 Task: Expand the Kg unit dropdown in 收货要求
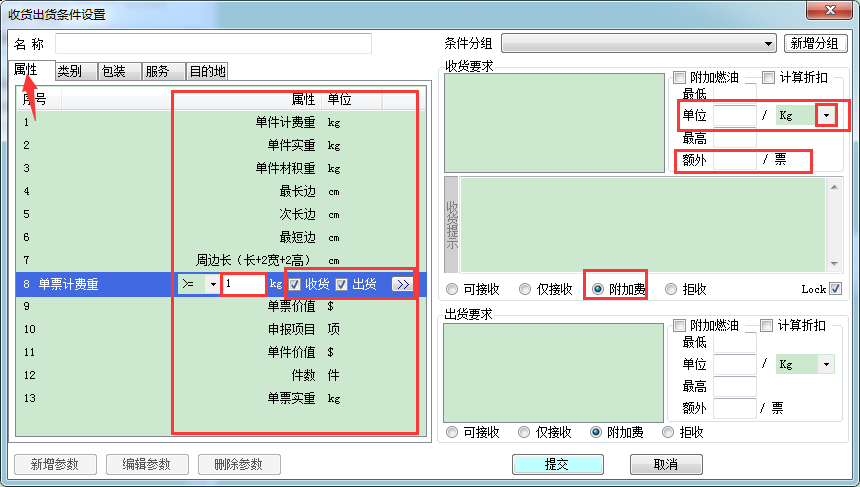pyautogui.click(x=826, y=116)
